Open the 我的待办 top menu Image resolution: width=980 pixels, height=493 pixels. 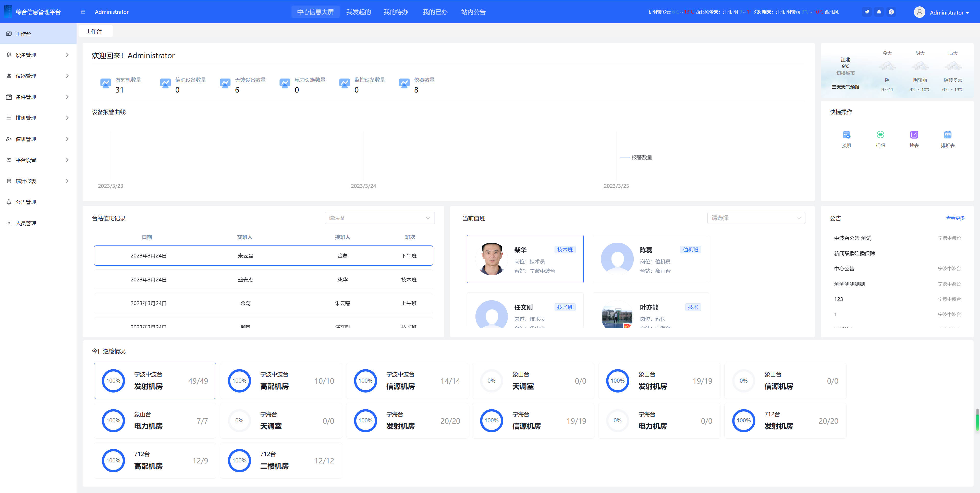(x=395, y=12)
